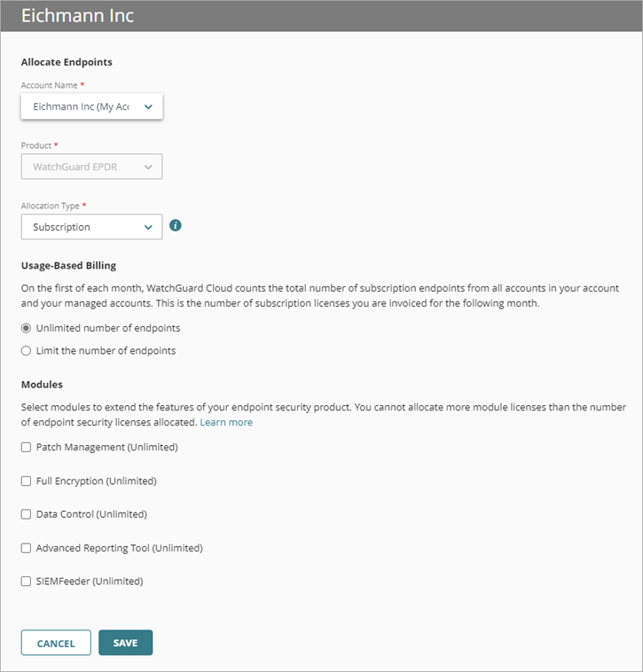Expand the WatchGuard EPDR Product dropdown
This screenshot has height=672, width=643.
(x=92, y=167)
